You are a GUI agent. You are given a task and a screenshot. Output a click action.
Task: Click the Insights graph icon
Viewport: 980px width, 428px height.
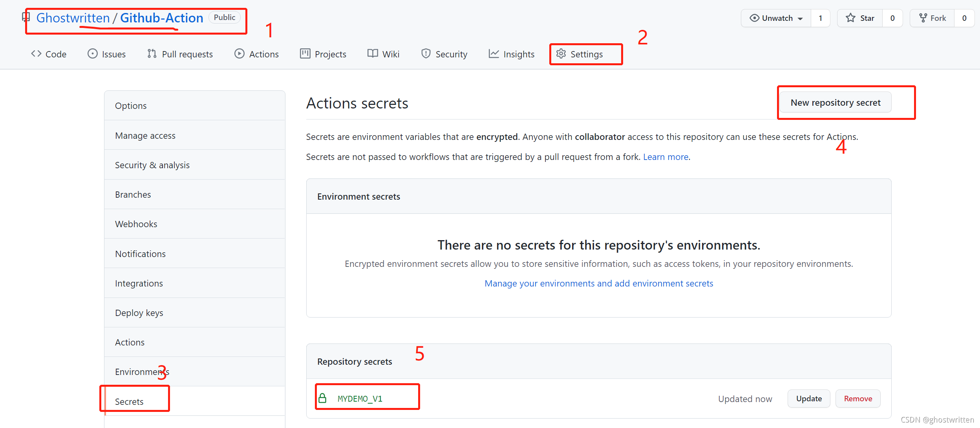(494, 54)
